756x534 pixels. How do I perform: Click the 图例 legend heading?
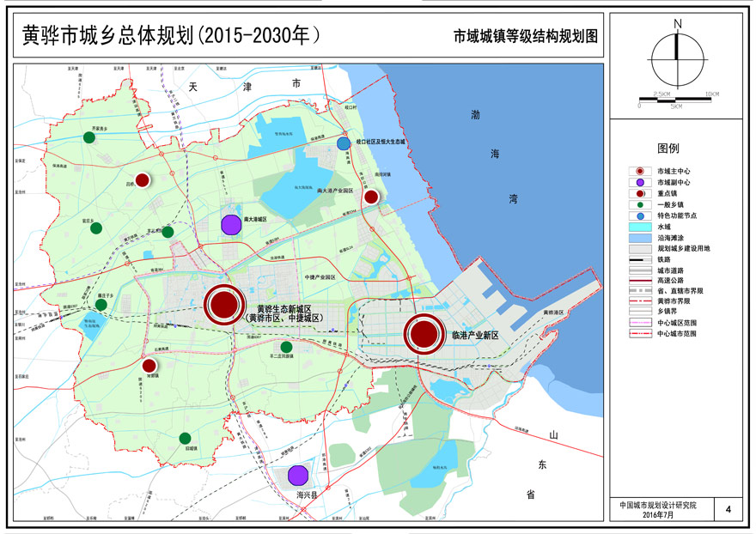click(668, 148)
